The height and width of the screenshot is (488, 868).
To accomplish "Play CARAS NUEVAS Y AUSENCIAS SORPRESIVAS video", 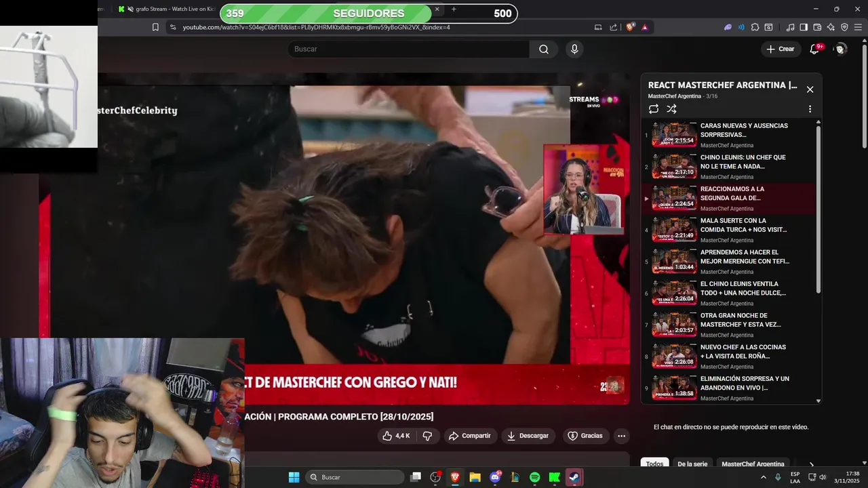I will (728, 135).
